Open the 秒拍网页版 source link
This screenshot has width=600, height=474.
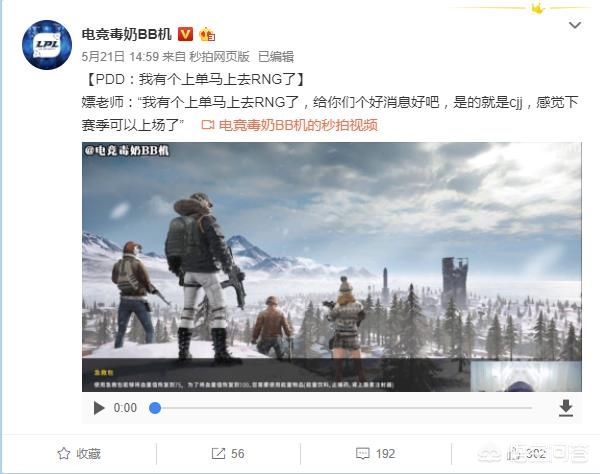(219, 57)
